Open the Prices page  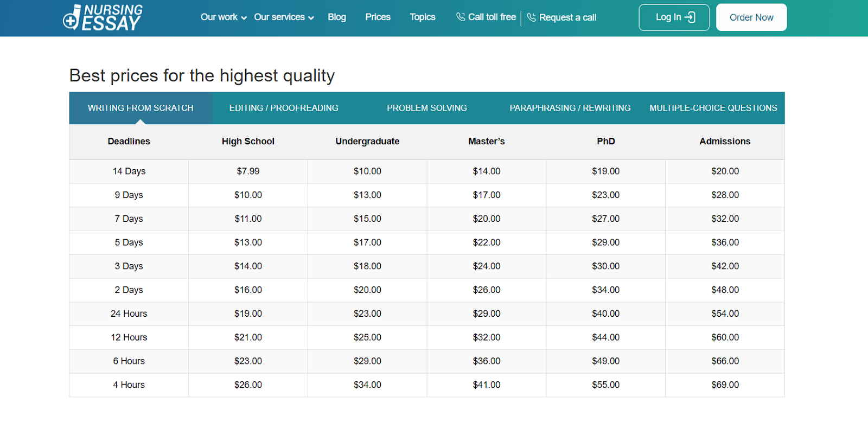pos(378,17)
